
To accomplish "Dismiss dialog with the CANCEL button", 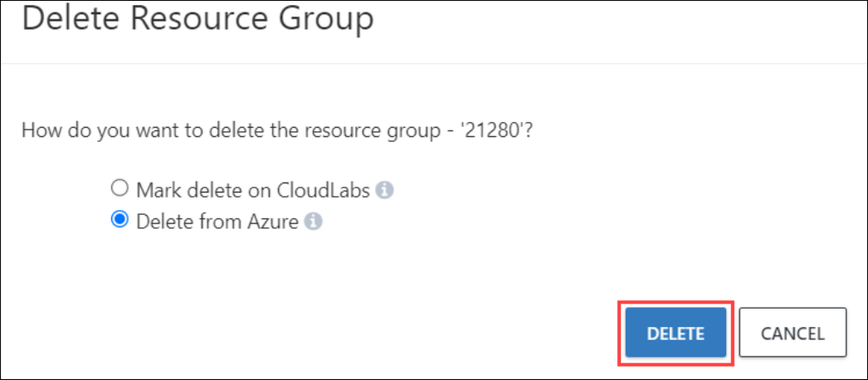I will pos(792,333).
